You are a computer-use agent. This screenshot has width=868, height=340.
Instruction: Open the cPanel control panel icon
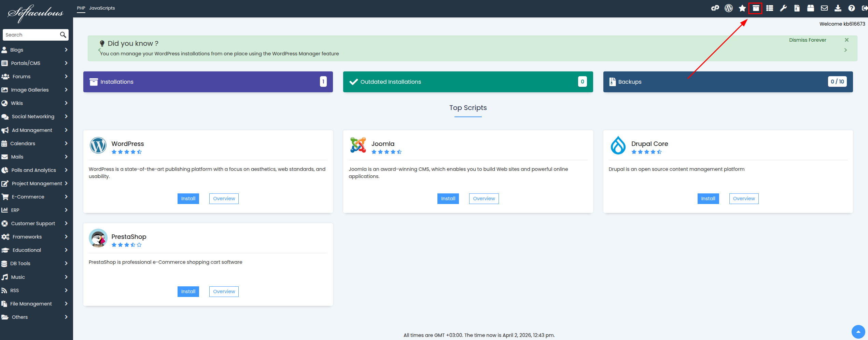pyautogui.click(x=715, y=8)
